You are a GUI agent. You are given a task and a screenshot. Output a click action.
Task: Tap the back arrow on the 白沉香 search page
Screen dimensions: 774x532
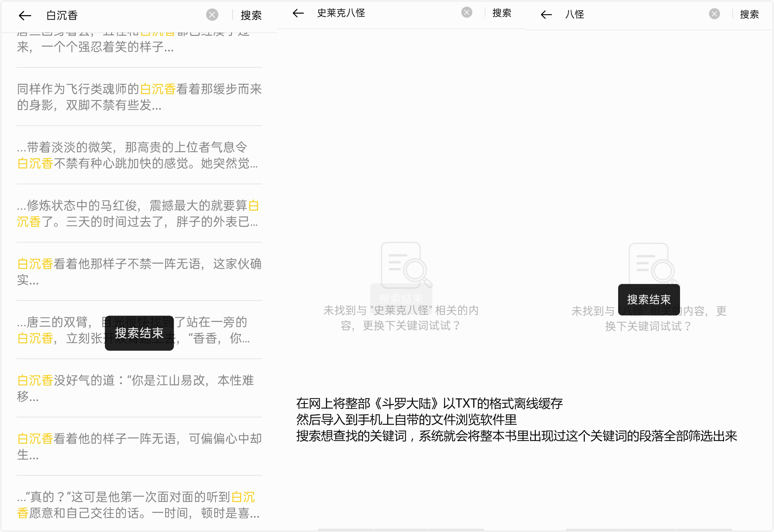tap(25, 15)
